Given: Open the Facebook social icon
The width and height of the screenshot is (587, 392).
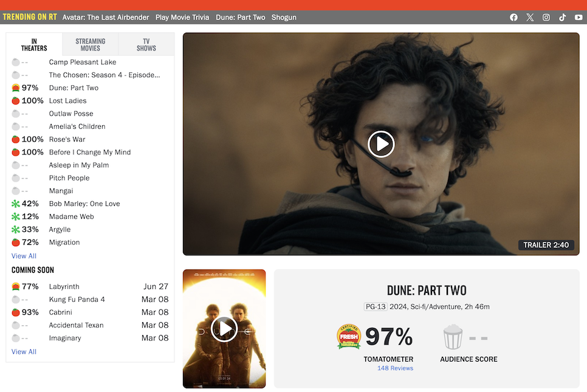Looking at the screenshot, I should tap(513, 17).
